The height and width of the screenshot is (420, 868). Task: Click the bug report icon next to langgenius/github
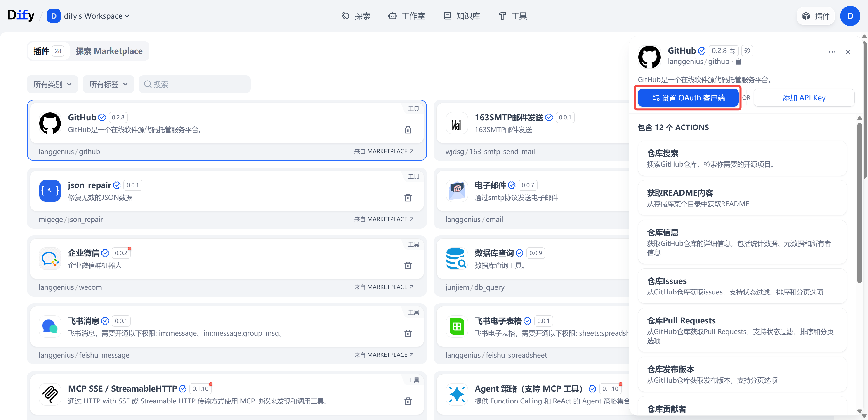pyautogui.click(x=738, y=61)
